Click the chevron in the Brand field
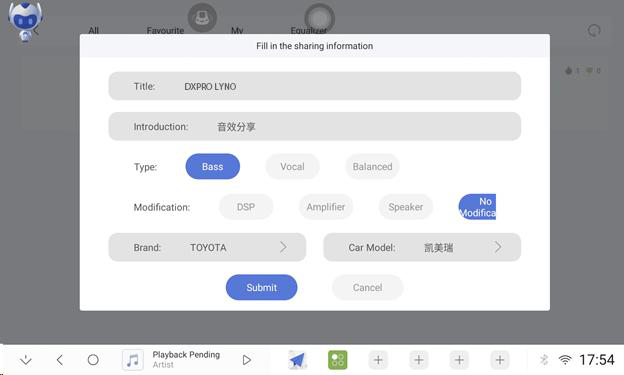Viewport: 624px width, 375px height. [x=283, y=247]
